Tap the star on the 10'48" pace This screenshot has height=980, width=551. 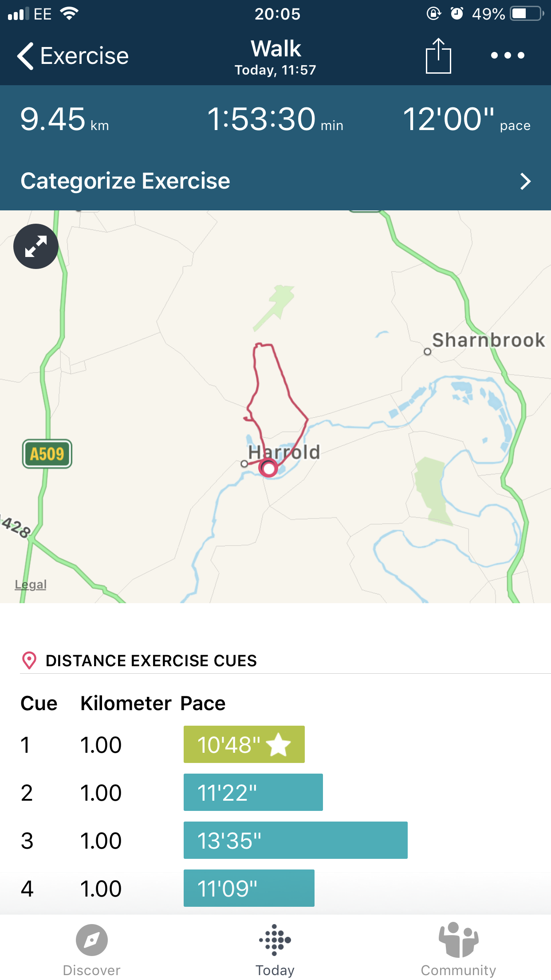279,745
